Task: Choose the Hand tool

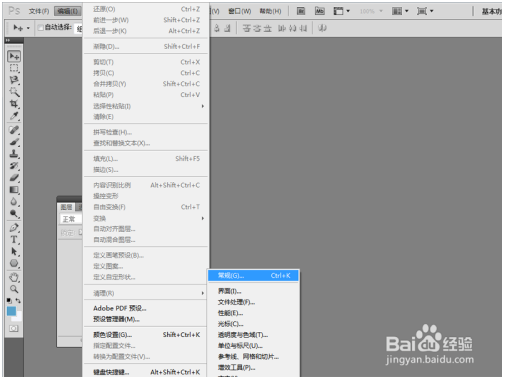Action: coord(14,277)
